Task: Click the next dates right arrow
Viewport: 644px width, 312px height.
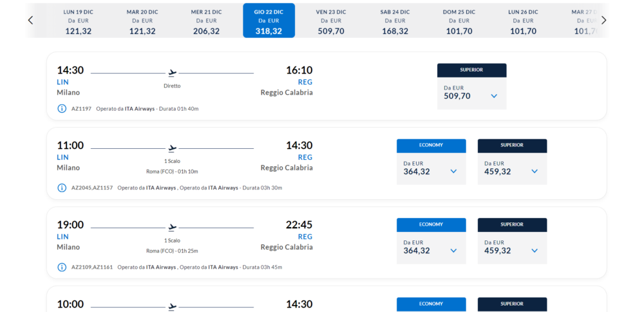Action: point(603,20)
